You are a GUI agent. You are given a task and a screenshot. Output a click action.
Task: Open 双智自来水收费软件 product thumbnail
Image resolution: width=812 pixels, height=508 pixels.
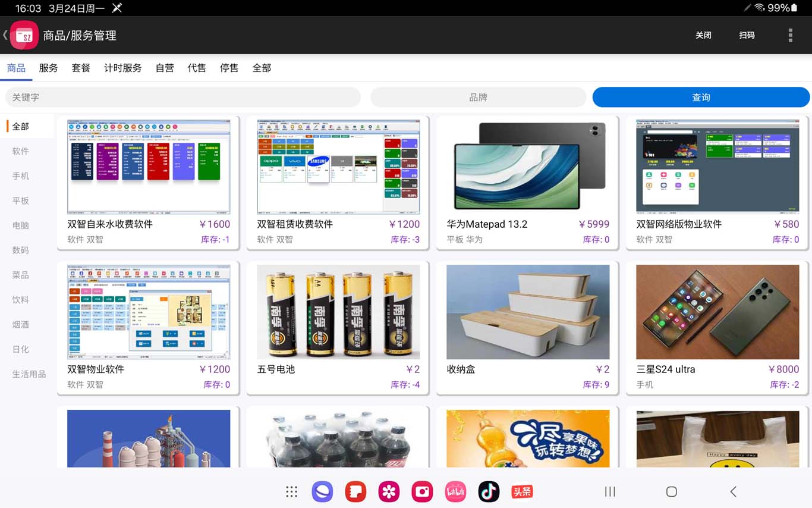click(149, 167)
